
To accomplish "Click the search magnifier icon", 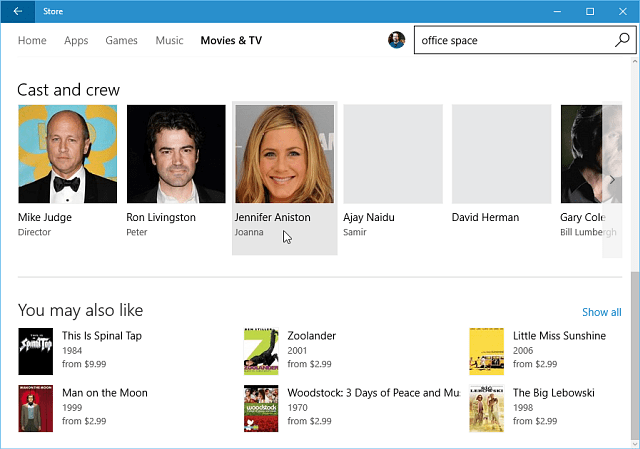I will (x=622, y=40).
